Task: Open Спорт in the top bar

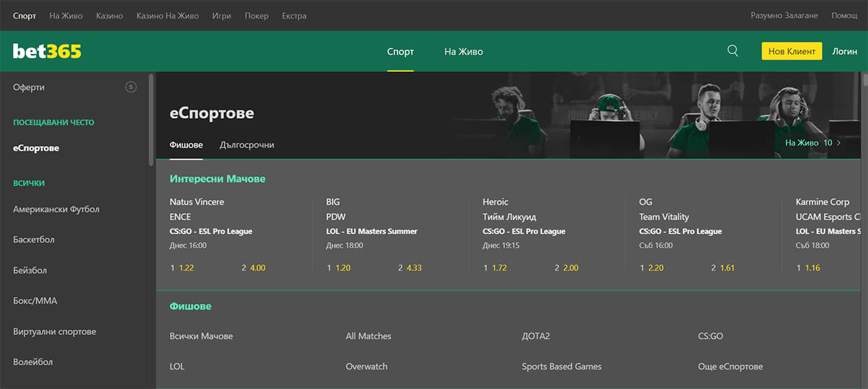Action: click(x=24, y=16)
